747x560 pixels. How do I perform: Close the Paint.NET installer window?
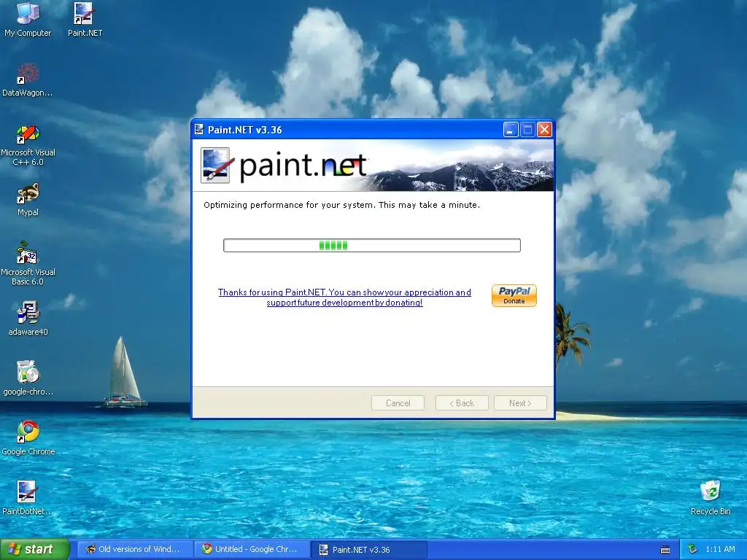544,130
